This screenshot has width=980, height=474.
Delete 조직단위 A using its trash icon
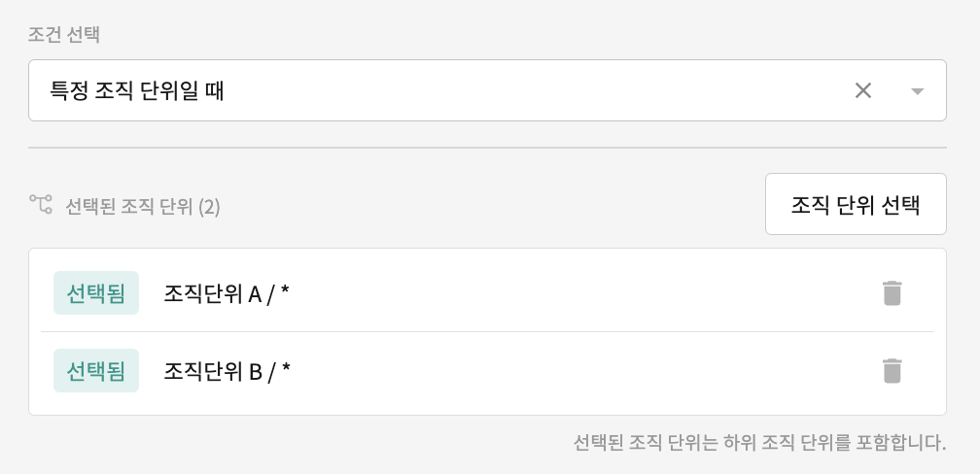[892, 293]
